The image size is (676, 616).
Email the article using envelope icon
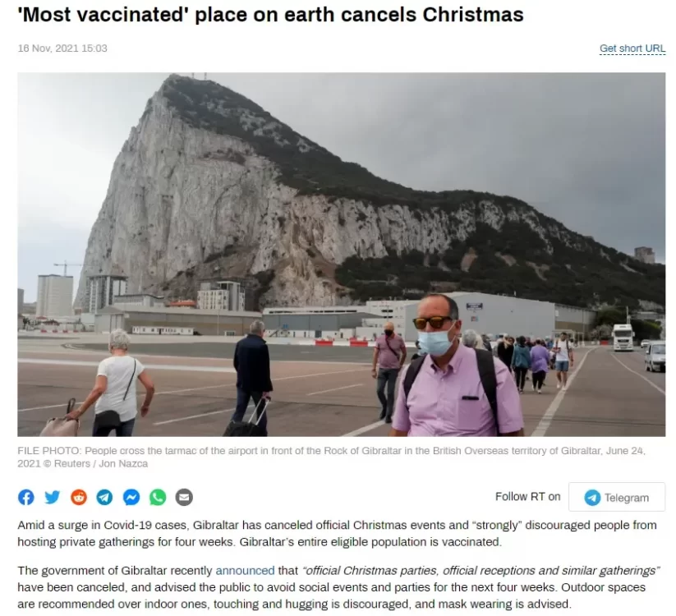coord(184,497)
